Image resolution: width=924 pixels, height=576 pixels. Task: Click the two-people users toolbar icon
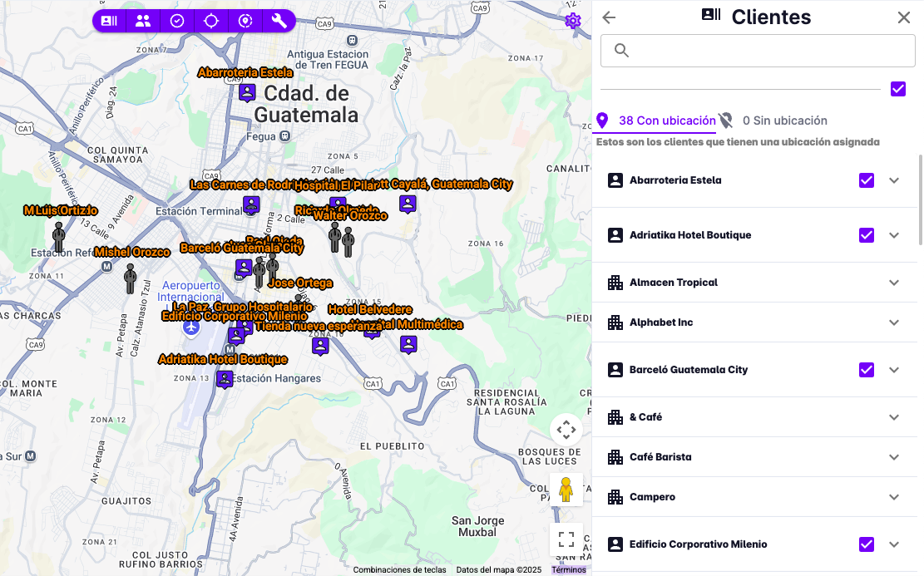(143, 21)
